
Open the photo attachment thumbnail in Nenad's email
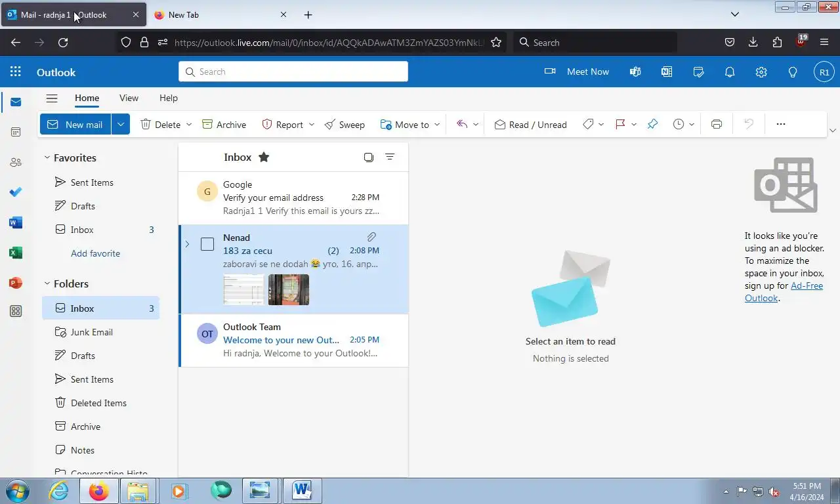tap(289, 289)
